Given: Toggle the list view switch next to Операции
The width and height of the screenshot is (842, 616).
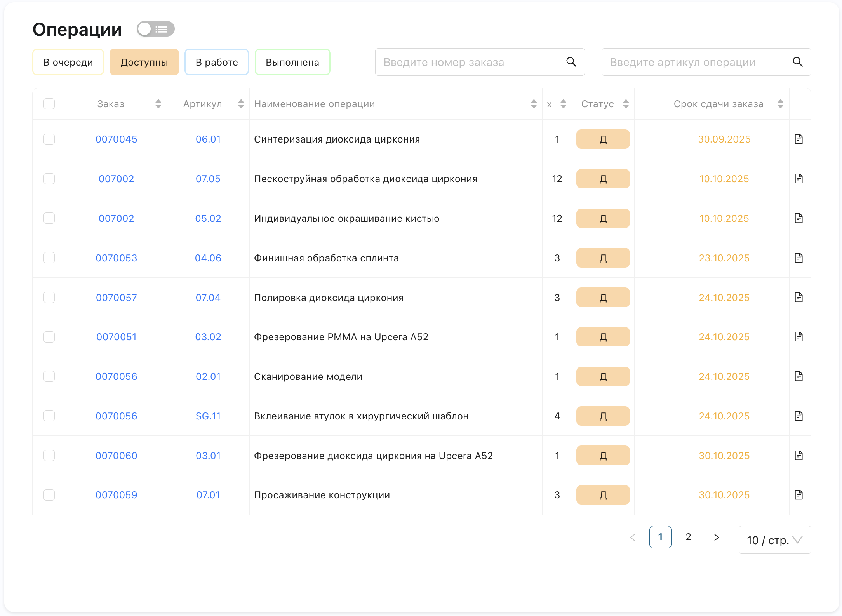Looking at the screenshot, I should coord(155,29).
